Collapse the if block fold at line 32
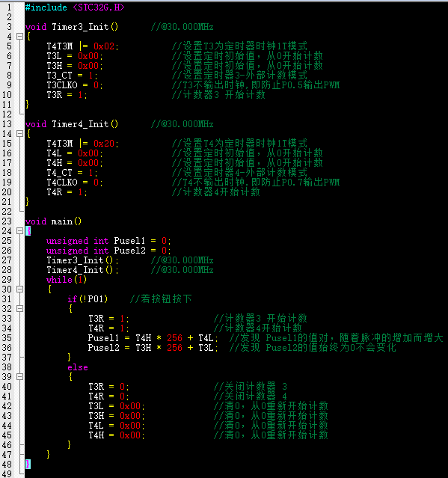The width and height of the screenshot is (448, 478). pos(19,309)
